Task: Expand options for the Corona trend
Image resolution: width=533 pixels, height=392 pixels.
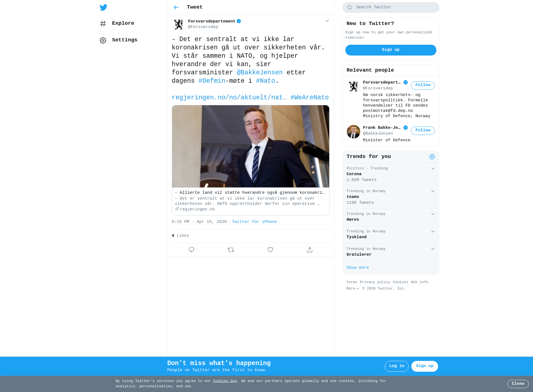Action: [x=433, y=169]
